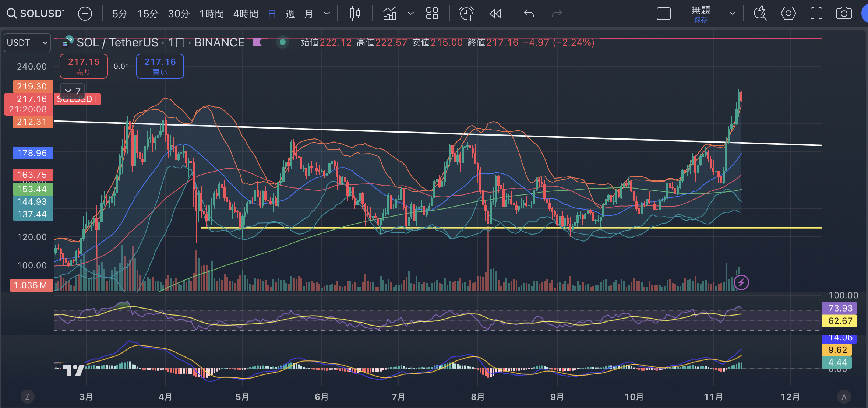Select the 1時間 timeframe
868x408 pixels.
tap(212, 14)
